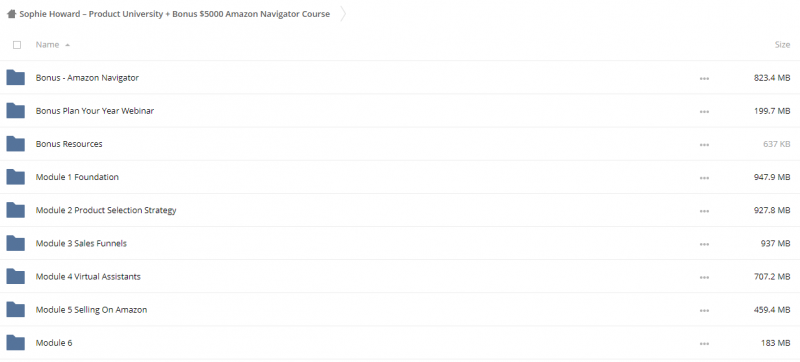
Task: Click Module 3 Sales Funnels folder icon
Action: click(15, 243)
